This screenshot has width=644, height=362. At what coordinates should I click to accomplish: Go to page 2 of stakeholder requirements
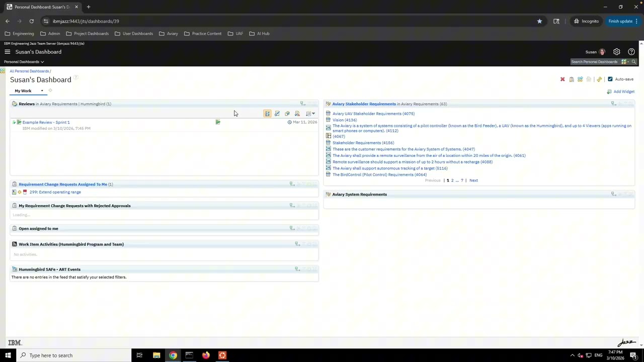452,180
